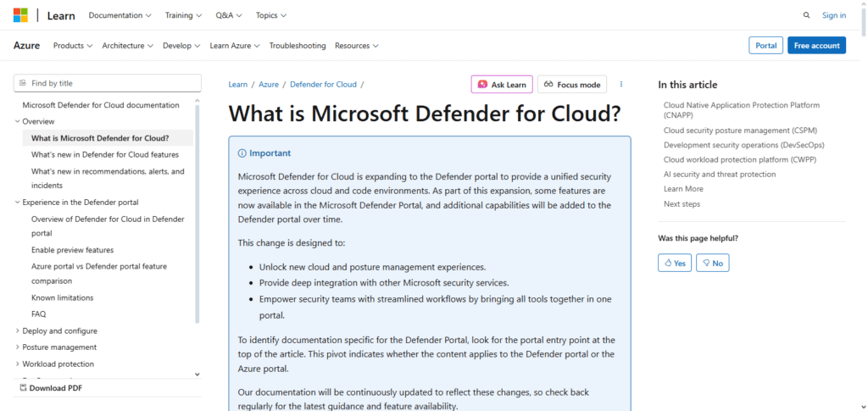Click the Learn breadcrumb link
The image size is (868, 411).
pyautogui.click(x=238, y=84)
